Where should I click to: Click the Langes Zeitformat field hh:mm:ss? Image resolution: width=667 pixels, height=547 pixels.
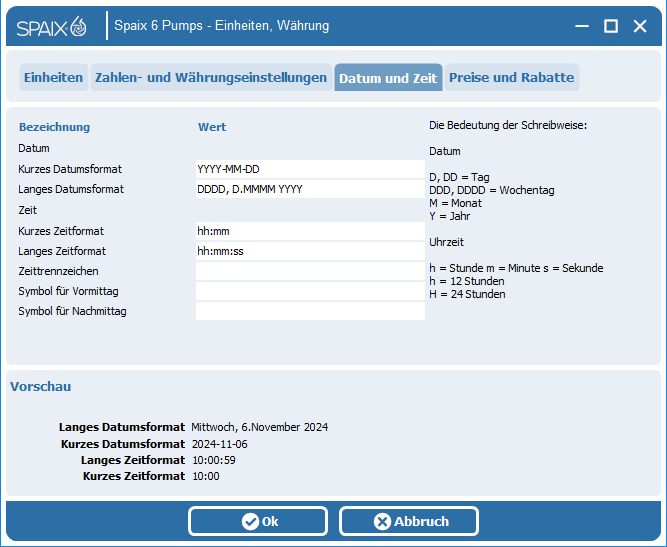[310, 251]
